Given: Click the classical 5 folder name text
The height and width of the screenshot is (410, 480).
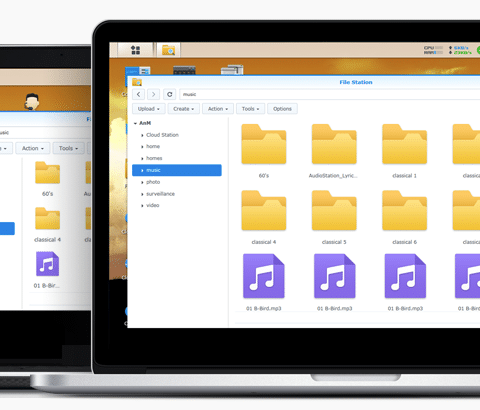Looking at the screenshot, I should 334,242.
